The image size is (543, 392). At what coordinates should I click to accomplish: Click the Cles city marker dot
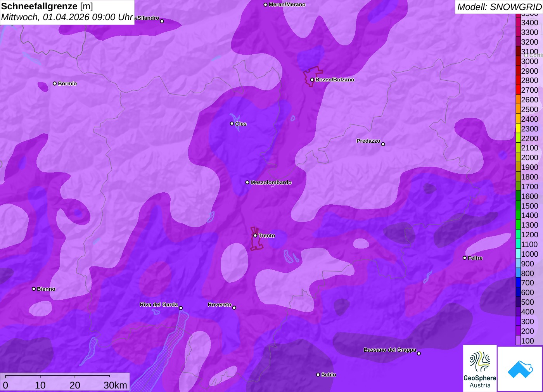pos(232,124)
